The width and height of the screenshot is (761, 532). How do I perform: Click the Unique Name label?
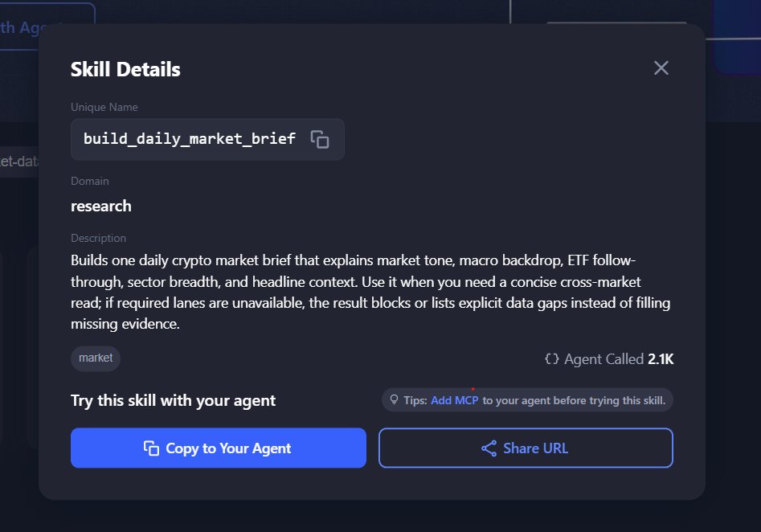tap(104, 107)
